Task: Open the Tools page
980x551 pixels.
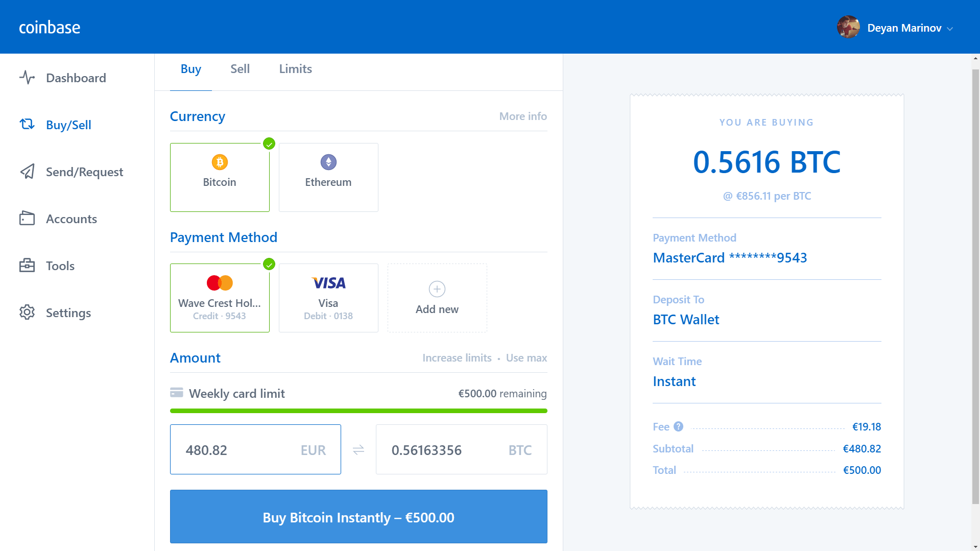Action: coord(60,266)
